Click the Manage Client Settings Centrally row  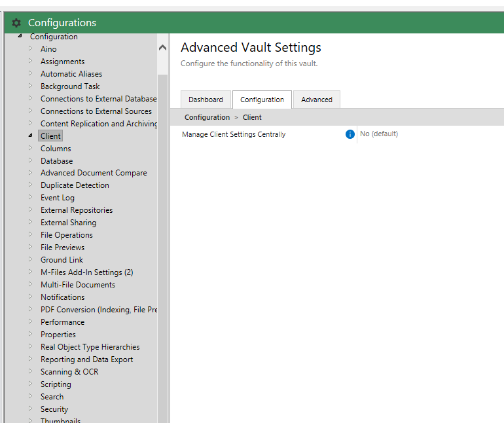pyautogui.click(x=234, y=134)
